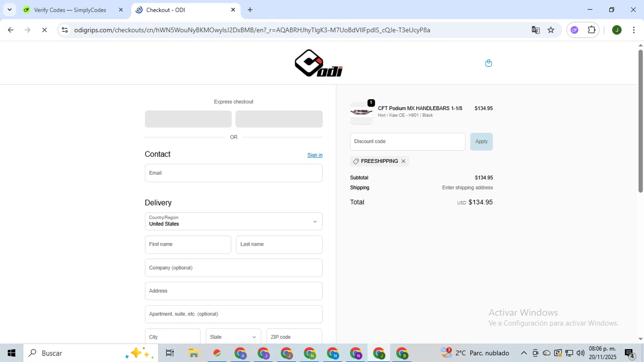The width and height of the screenshot is (644, 362).
Task: Open Chrome three-dot menu
Action: point(634,30)
